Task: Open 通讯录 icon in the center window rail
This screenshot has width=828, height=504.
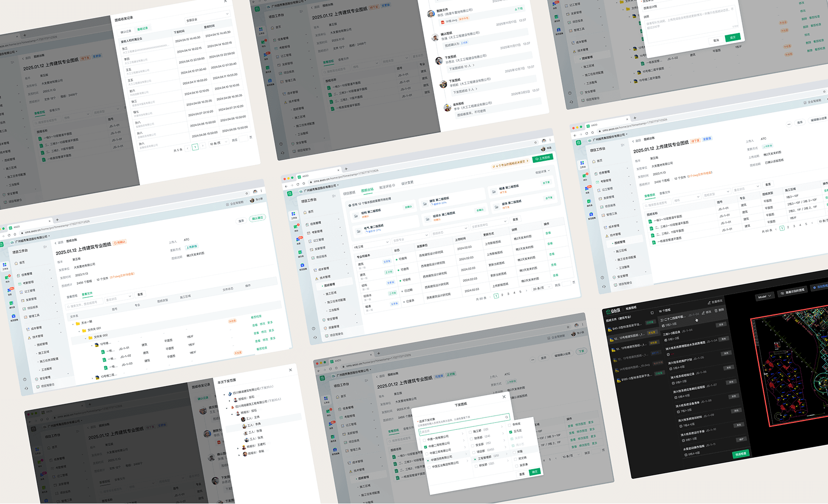Action: pyautogui.click(x=300, y=252)
